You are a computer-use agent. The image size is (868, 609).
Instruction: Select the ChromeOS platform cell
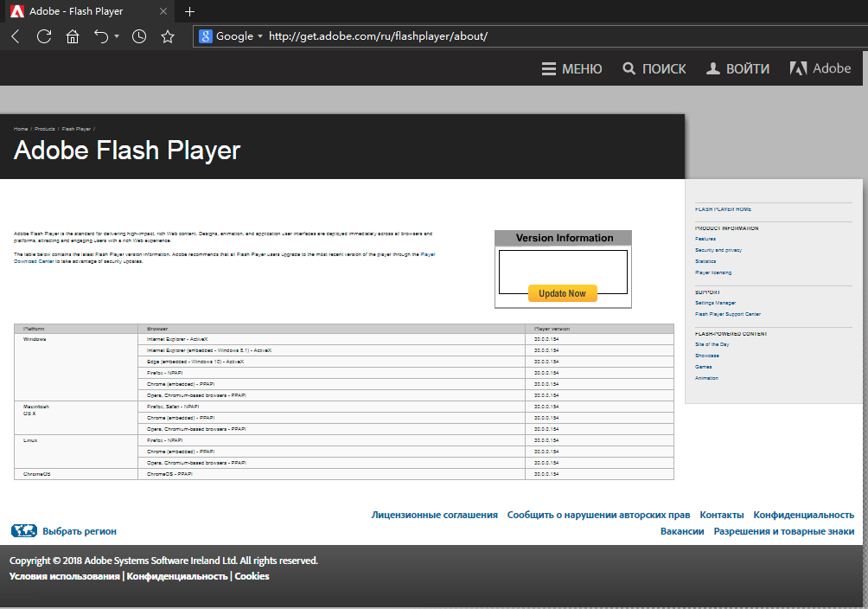pyautogui.click(x=76, y=474)
